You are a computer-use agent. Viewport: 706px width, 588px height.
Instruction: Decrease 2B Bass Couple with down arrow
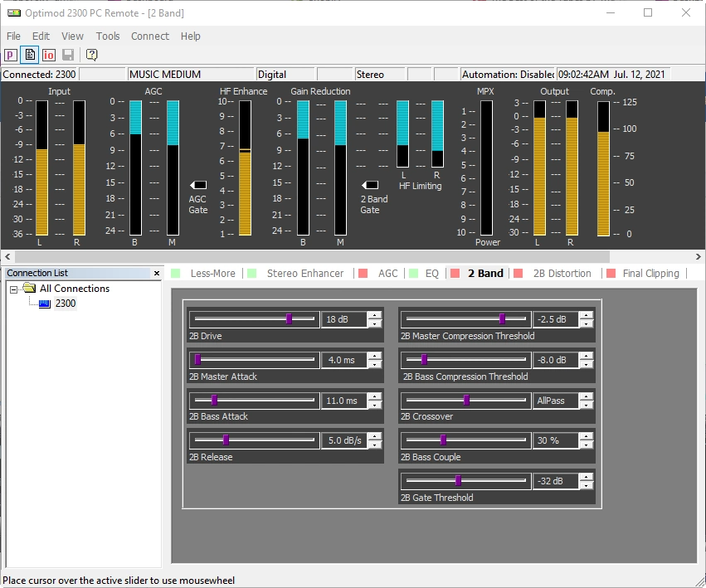click(x=587, y=445)
